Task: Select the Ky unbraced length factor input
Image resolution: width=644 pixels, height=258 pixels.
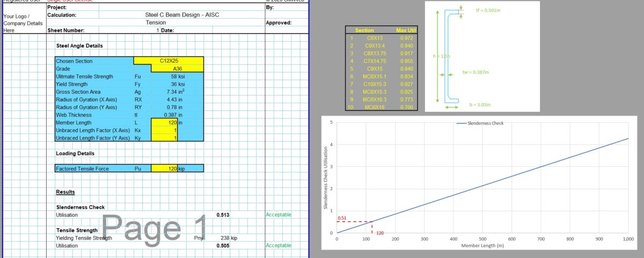Action: click(165, 138)
